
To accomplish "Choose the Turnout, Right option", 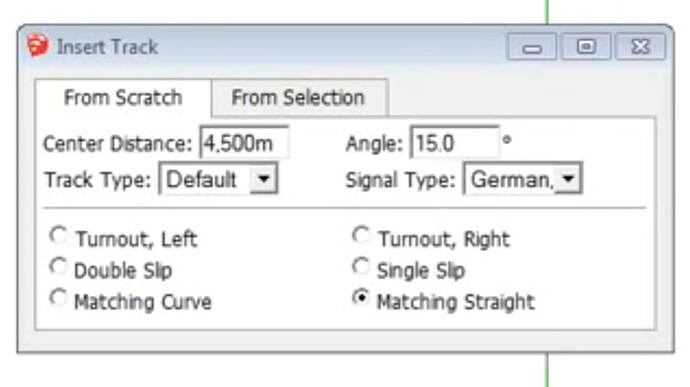I will point(361,236).
